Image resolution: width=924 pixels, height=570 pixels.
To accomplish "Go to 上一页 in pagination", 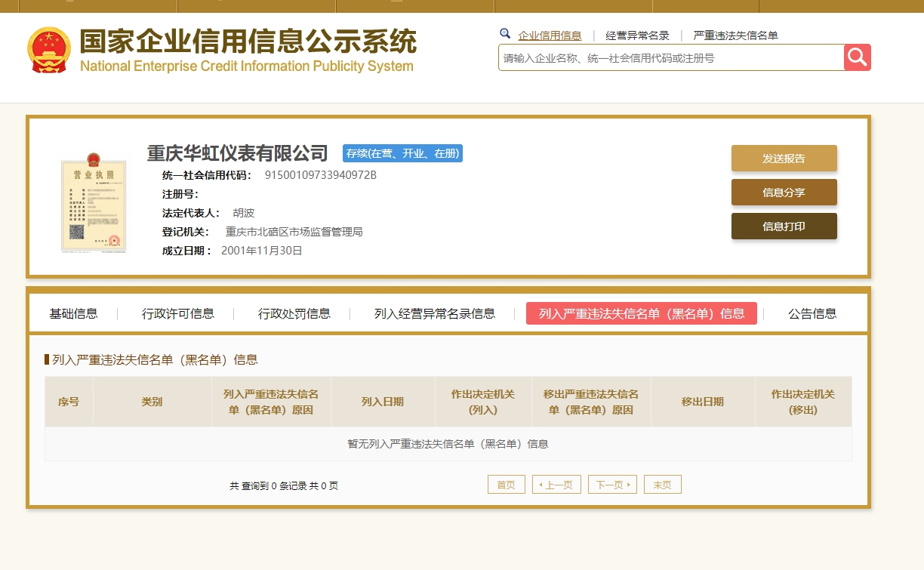I will click(556, 485).
